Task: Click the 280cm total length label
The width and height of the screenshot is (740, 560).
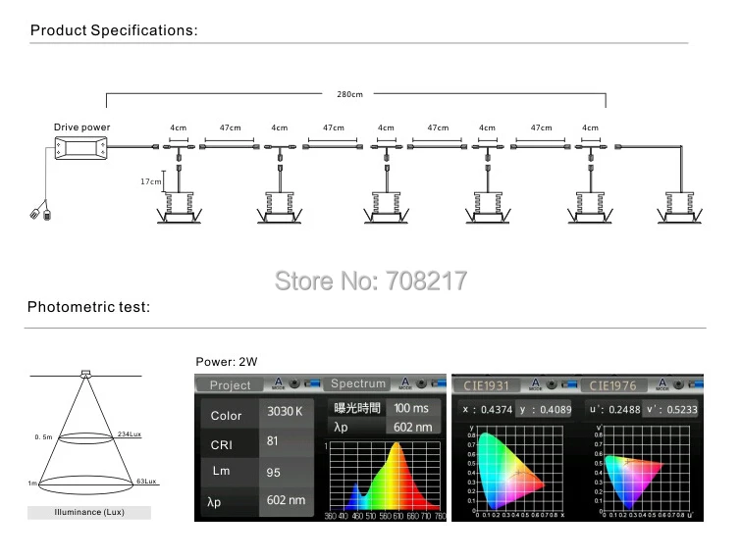Action: click(x=349, y=94)
